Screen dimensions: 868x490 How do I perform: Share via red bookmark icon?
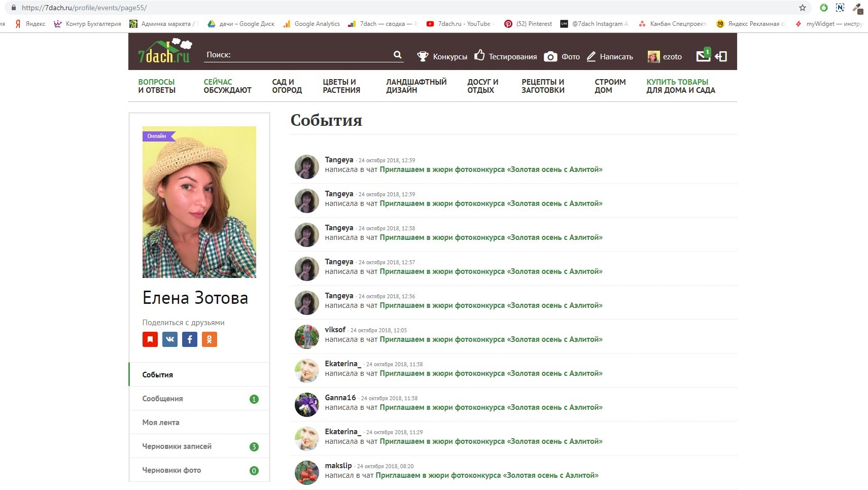coord(150,339)
